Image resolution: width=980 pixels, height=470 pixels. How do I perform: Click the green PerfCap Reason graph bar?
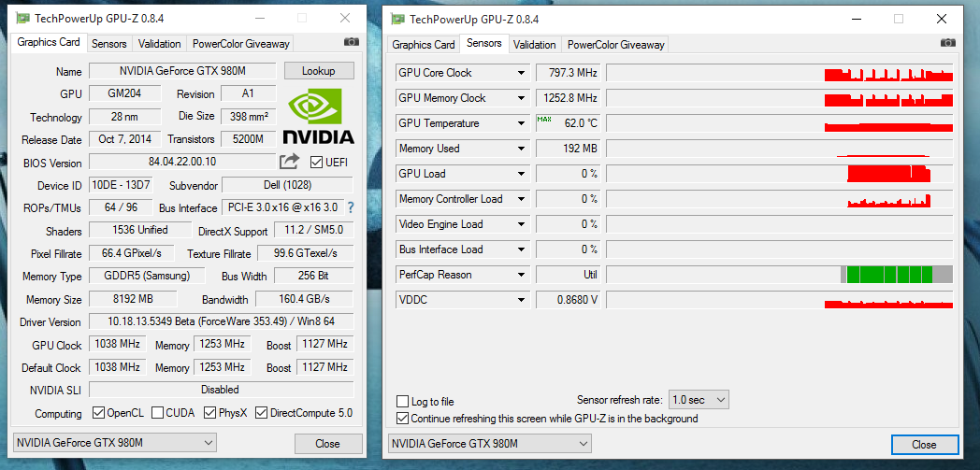coord(889,274)
